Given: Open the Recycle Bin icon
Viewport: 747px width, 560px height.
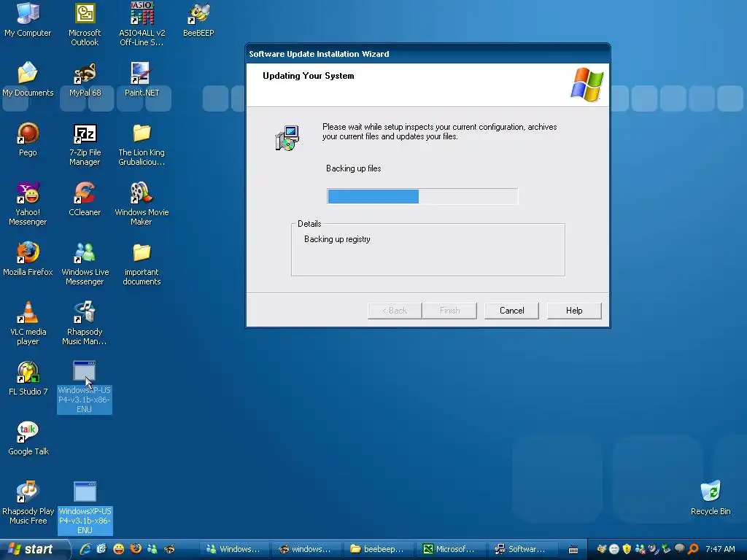Looking at the screenshot, I should tap(711, 498).
